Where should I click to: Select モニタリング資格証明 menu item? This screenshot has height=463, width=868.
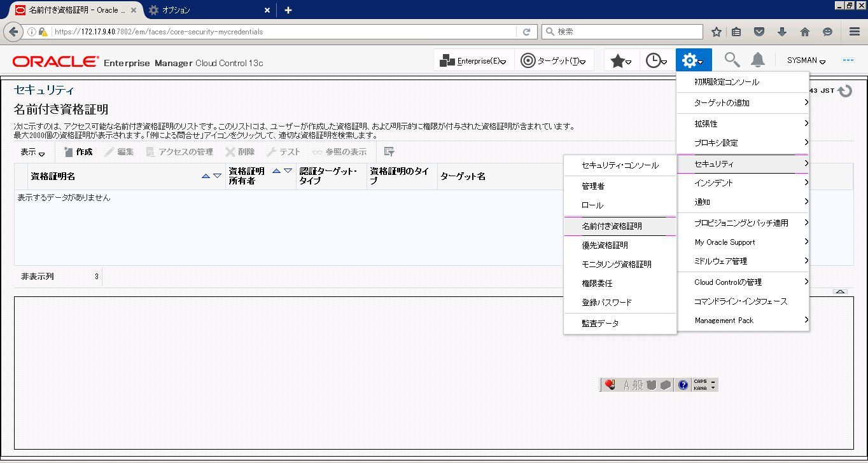pyautogui.click(x=620, y=265)
